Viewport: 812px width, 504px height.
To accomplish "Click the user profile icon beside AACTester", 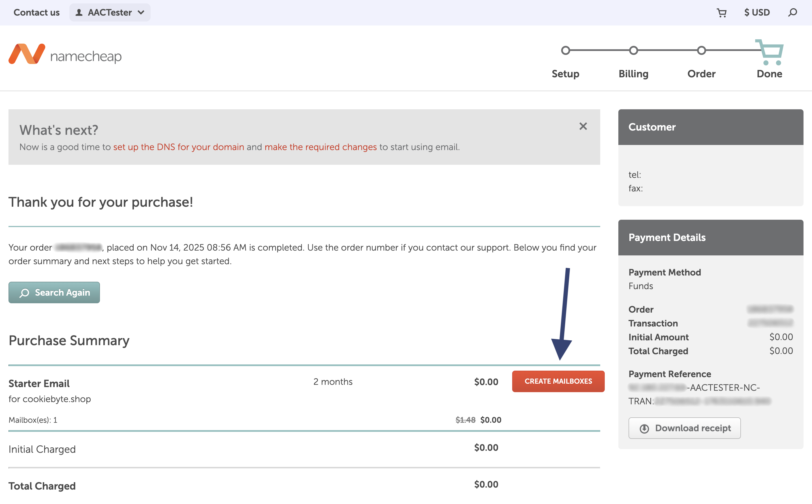I will click(x=79, y=13).
